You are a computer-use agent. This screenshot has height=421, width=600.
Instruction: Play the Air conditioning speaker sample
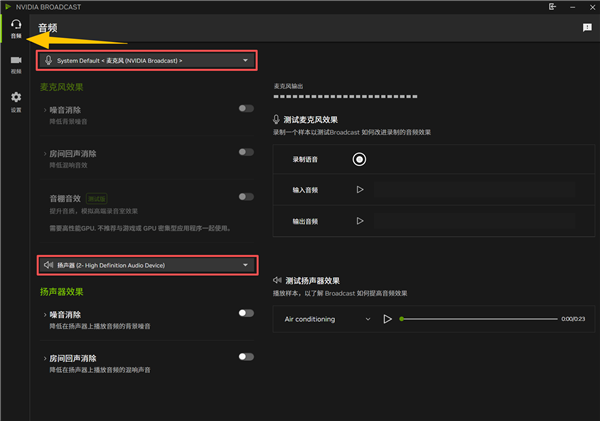pos(387,319)
